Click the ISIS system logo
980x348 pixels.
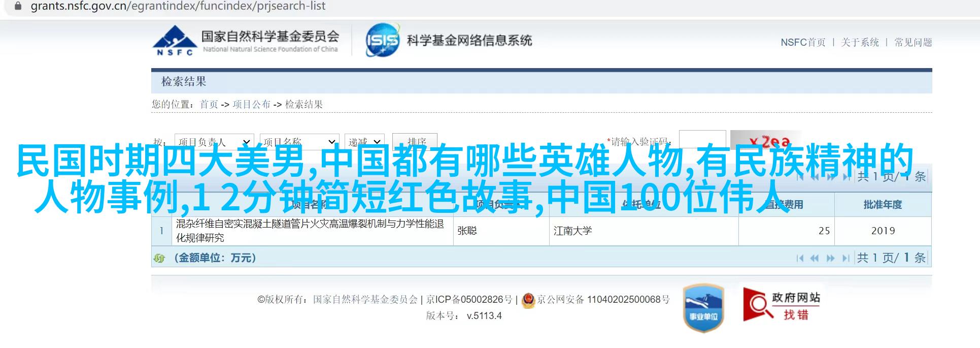pyautogui.click(x=383, y=40)
